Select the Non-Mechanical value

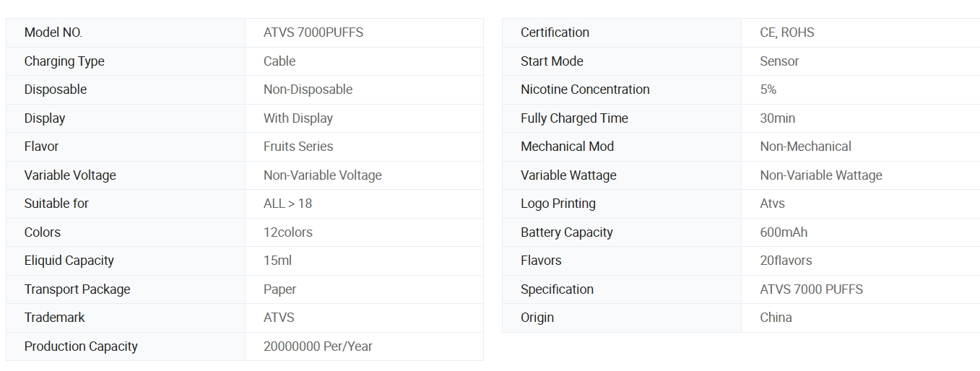point(805,147)
